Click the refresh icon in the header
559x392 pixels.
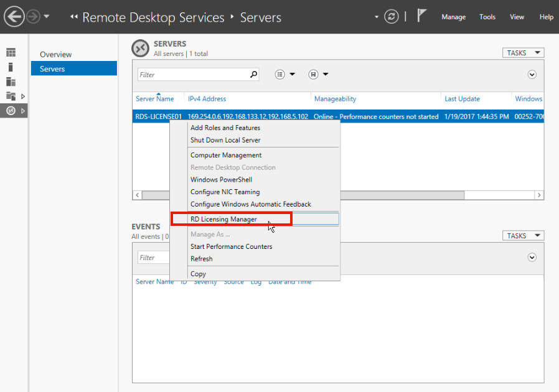pyautogui.click(x=390, y=17)
